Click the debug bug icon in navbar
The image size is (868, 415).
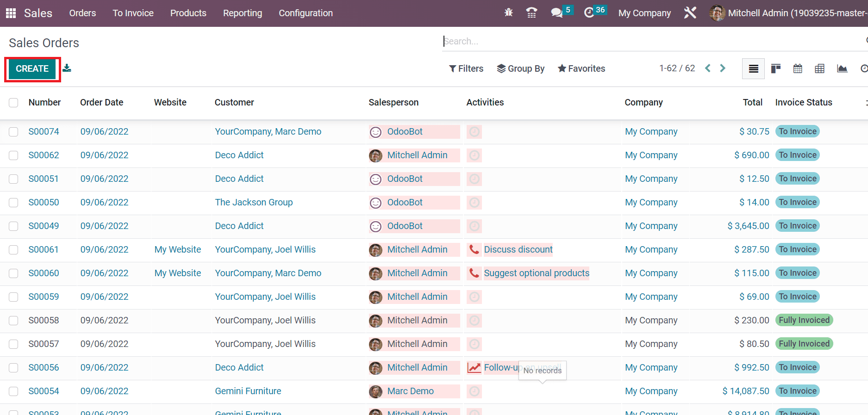tap(509, 13)
